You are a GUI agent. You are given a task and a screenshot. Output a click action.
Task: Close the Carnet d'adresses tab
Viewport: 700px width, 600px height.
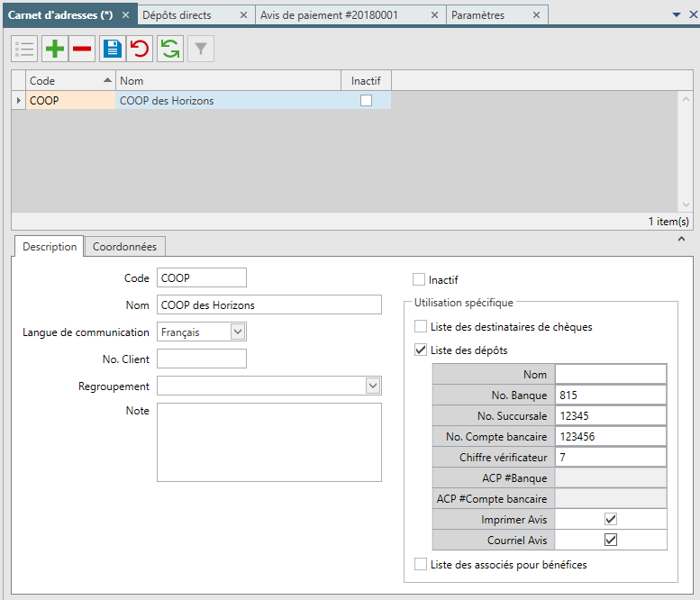pyautogui.click(x=126, y=15)
